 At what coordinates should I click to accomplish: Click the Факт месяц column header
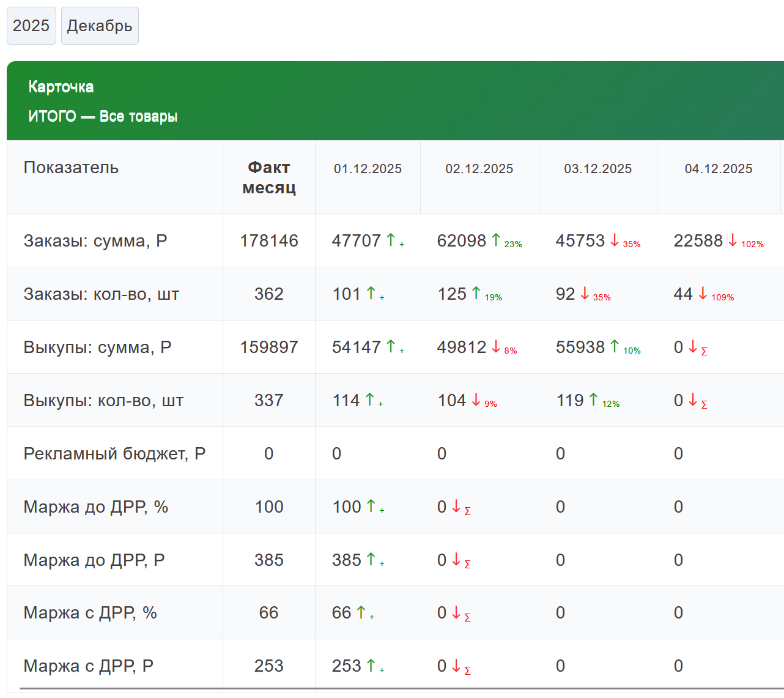[268, 177]
